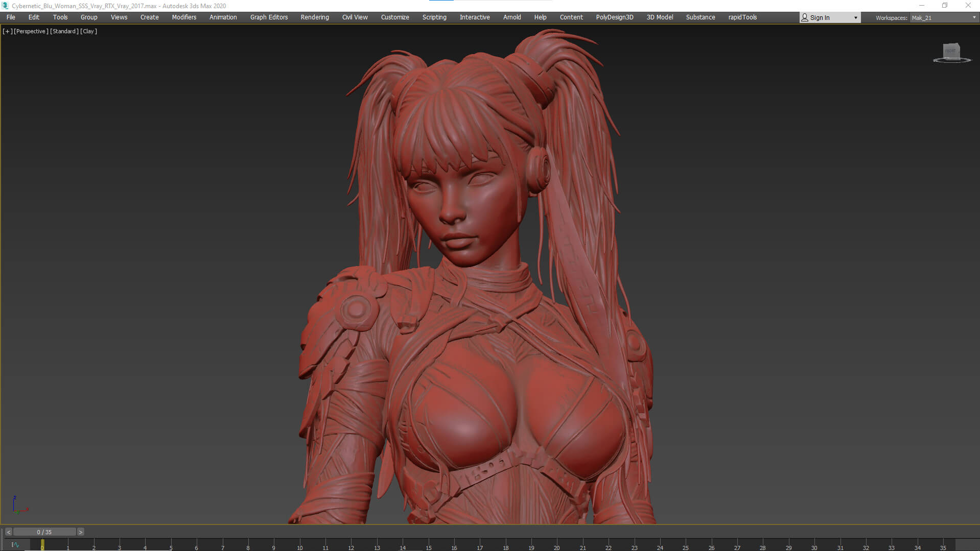Image resolution: width=980 pixels, height=551 pixels.
Task: Click the 0 / 35 time slider handle
Action: 44,532
